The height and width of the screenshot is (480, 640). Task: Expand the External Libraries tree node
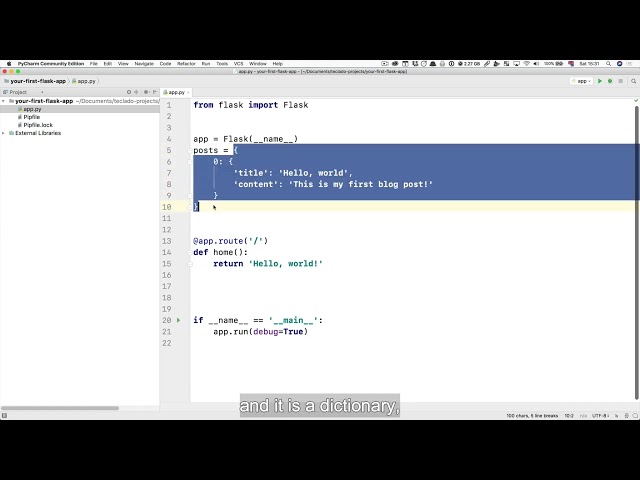[x=4, y=133]
